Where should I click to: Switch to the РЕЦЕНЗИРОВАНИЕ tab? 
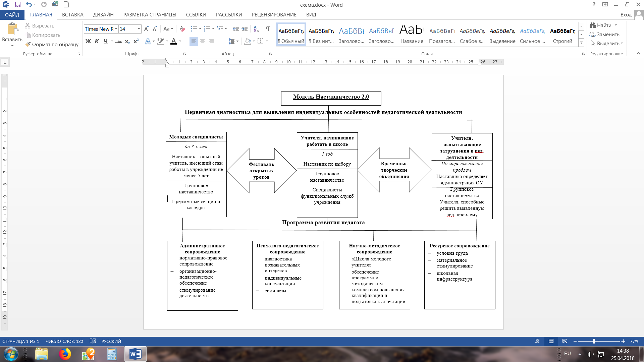[x=274, y=15]
